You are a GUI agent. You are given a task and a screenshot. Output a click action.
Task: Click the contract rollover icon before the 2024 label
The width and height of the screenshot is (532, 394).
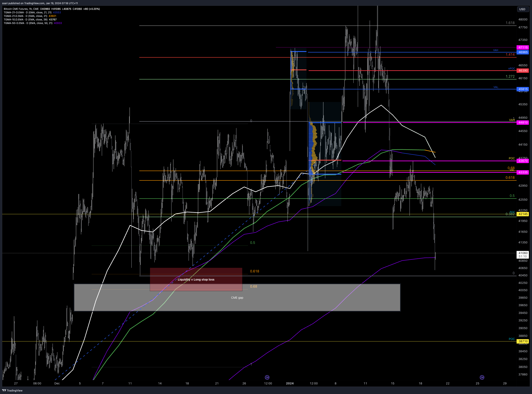coord(267,377)
